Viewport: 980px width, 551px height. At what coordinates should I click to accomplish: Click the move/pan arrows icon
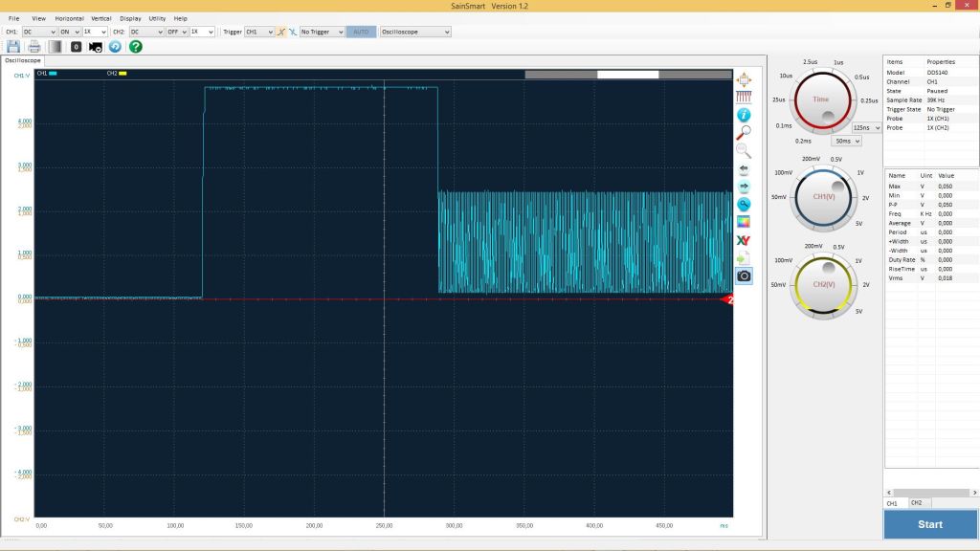(744, 79)
